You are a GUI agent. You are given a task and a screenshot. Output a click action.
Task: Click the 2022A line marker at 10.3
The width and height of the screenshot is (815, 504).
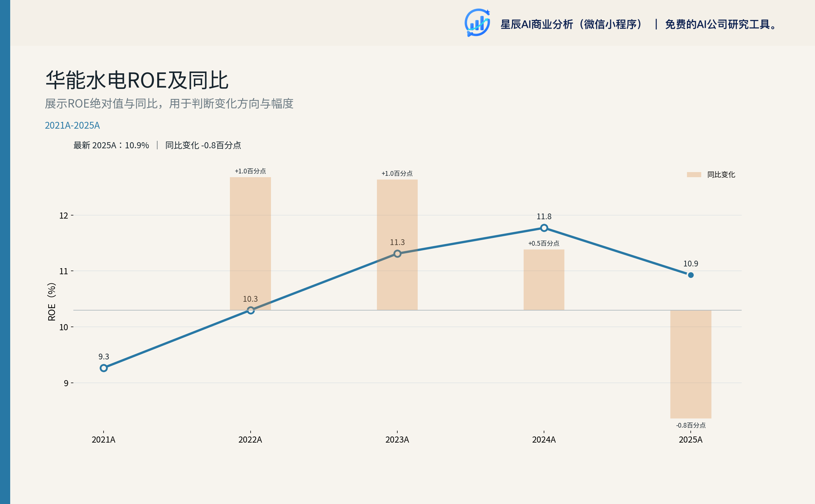click(x=251, y=310)
